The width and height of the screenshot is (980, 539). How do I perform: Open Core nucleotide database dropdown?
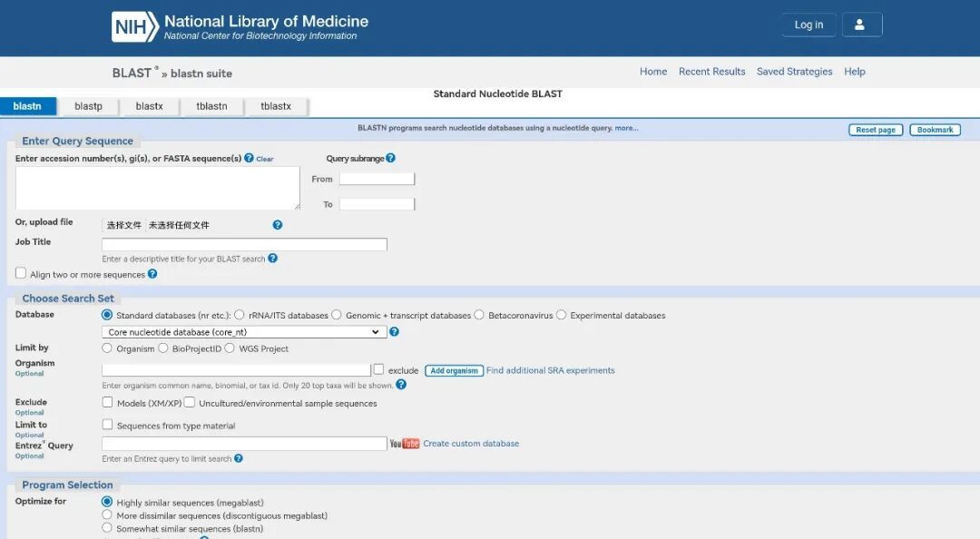pyautogui.click(x=244, y=332)
